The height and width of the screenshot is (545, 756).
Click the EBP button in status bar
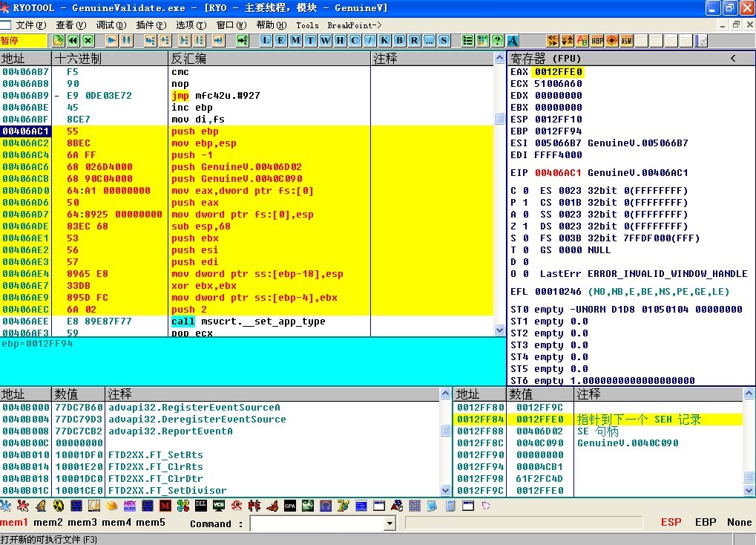coord(706,522)
